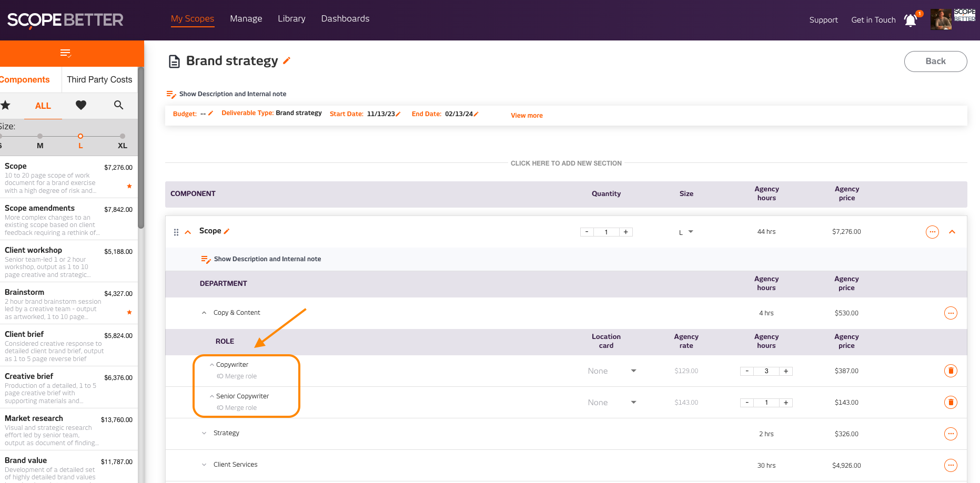Open the notifications bell icon
Image resolution: width=980 pixels, height=483 pixels.
(911, 20)
